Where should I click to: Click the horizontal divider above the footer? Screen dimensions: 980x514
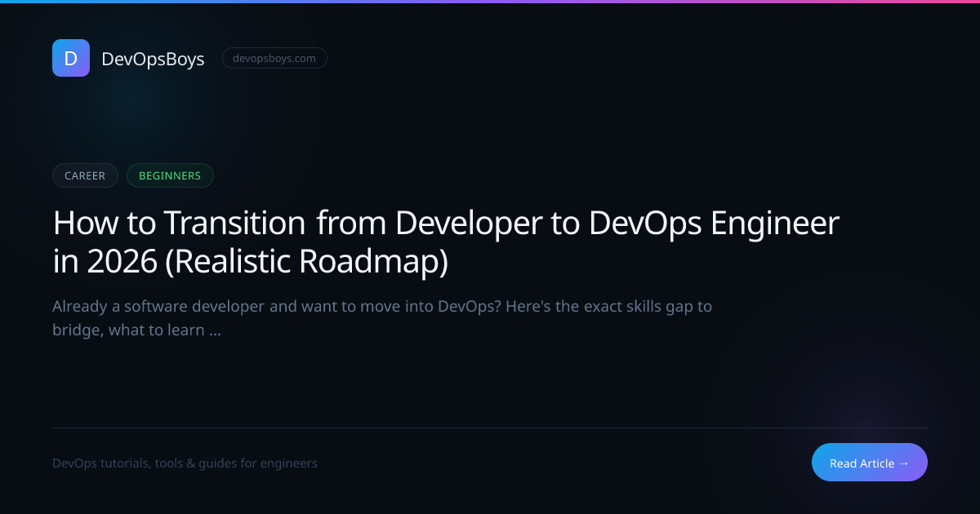[490, 428]
